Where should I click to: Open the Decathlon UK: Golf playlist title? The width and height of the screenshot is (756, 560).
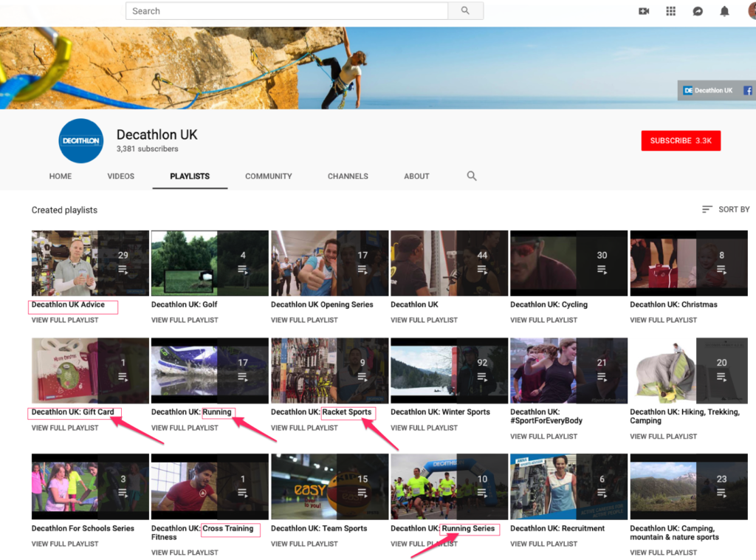[184, 304]
